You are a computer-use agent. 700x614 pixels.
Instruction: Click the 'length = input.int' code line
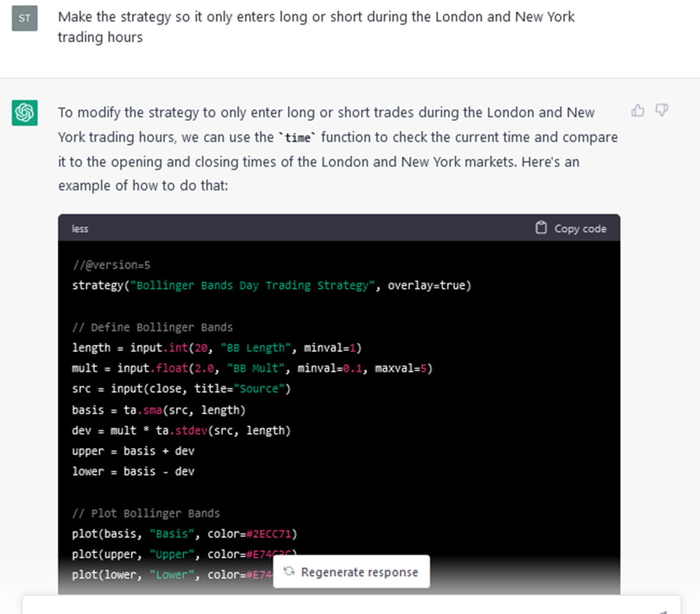[x=217, y=348]
